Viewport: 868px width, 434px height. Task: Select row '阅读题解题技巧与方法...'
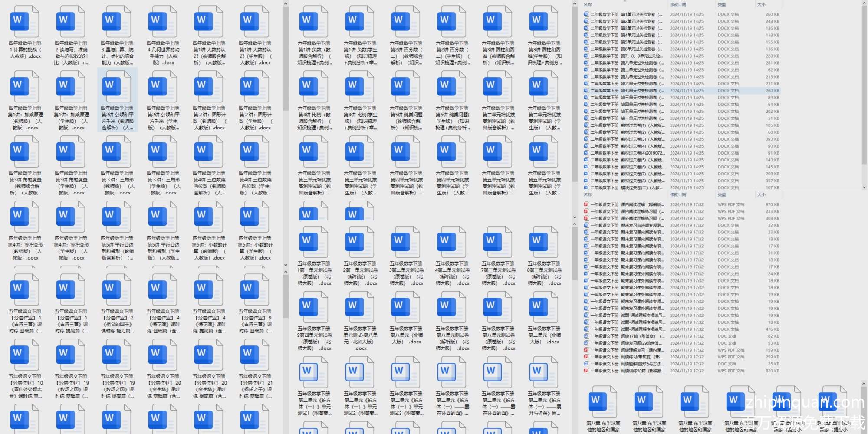pos(681,364)
